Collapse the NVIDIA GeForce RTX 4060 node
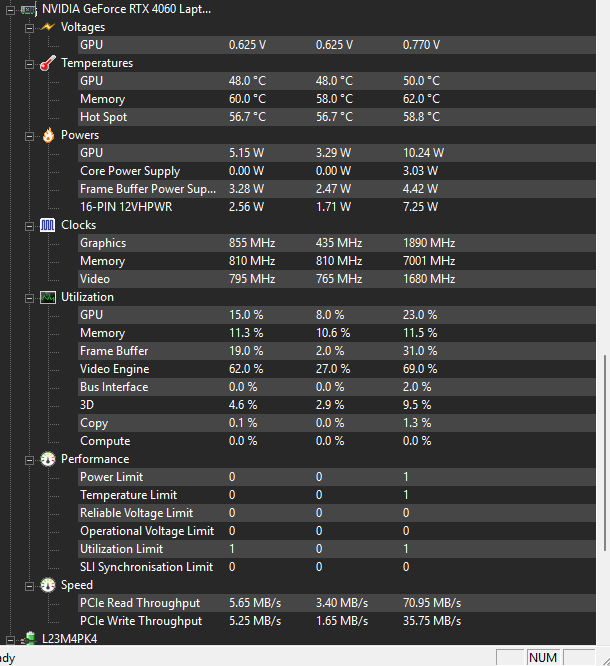This screenshot has width=610, height=666. (x=10, y=9)
